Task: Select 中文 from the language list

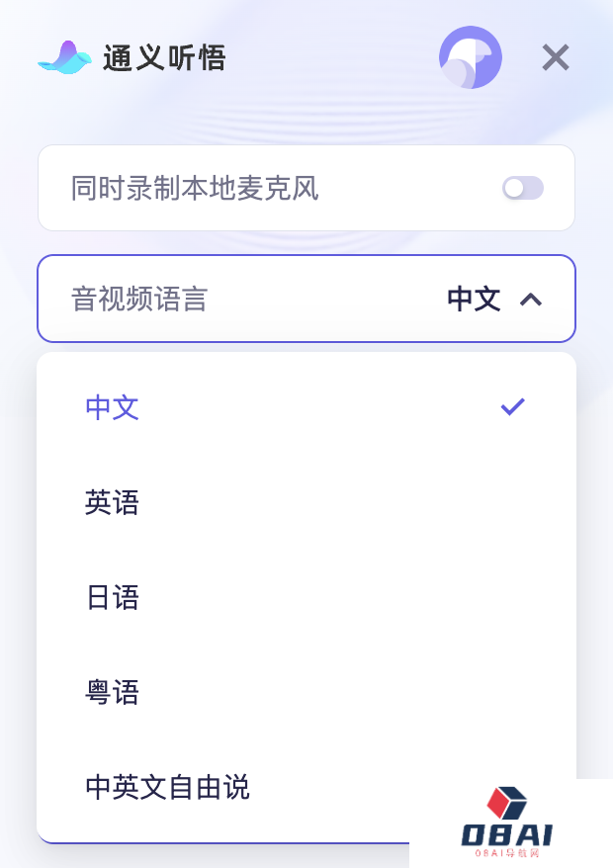Action: point(113,407)
